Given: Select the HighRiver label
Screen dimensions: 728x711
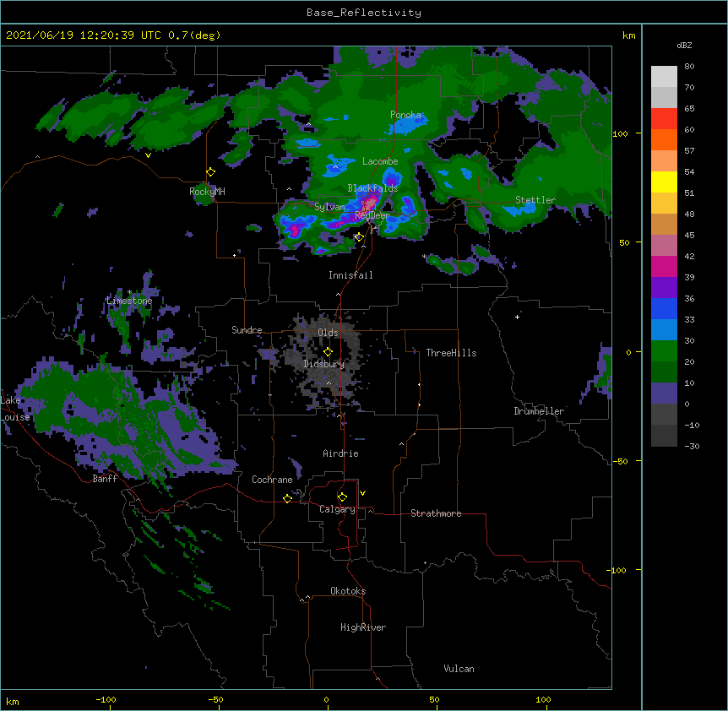Looking at the screenshot, I should (363, 627).
